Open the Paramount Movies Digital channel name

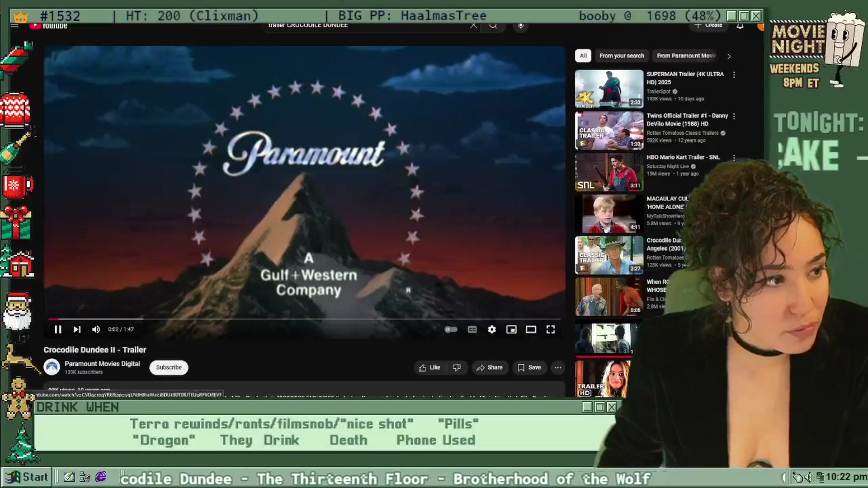pyautogui.click(x=102, y=364)
